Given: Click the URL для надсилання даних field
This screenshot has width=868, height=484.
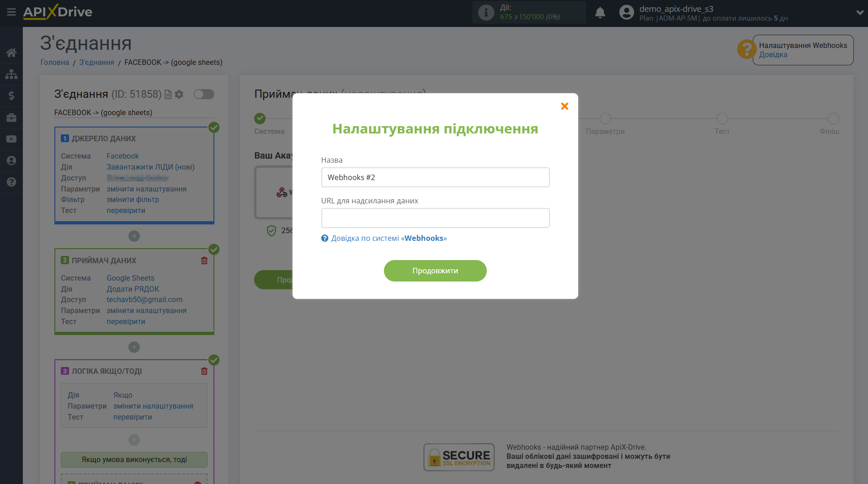Looking at the screenshot, I should 435,218.
